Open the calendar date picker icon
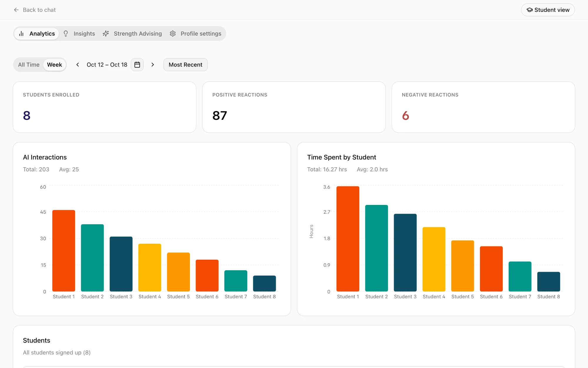 point(137,65)
